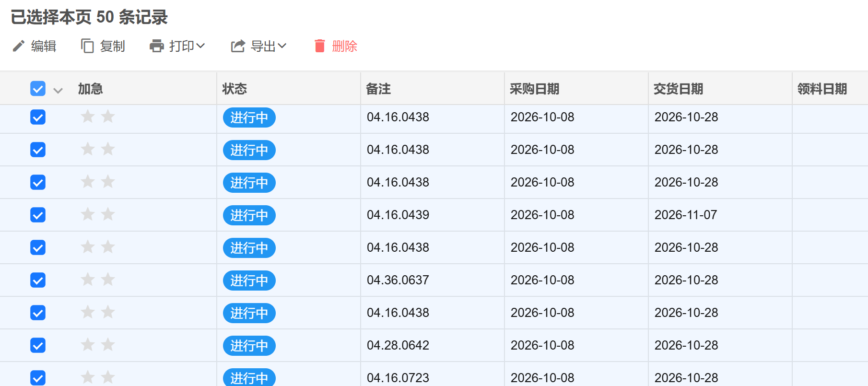This screenshot has width=868, height=386.
Task: Mark first star in row 04.28.0642
Action: click(x=88, y=345)
